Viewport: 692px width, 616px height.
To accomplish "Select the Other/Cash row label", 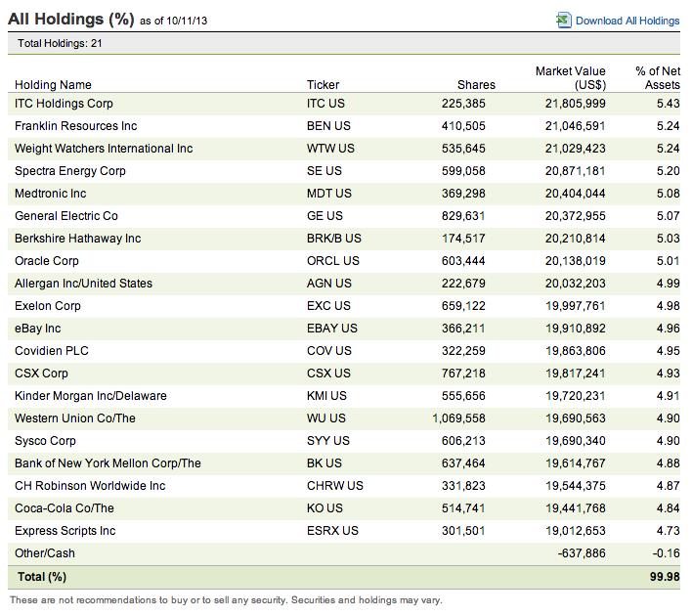I will 45,553.
